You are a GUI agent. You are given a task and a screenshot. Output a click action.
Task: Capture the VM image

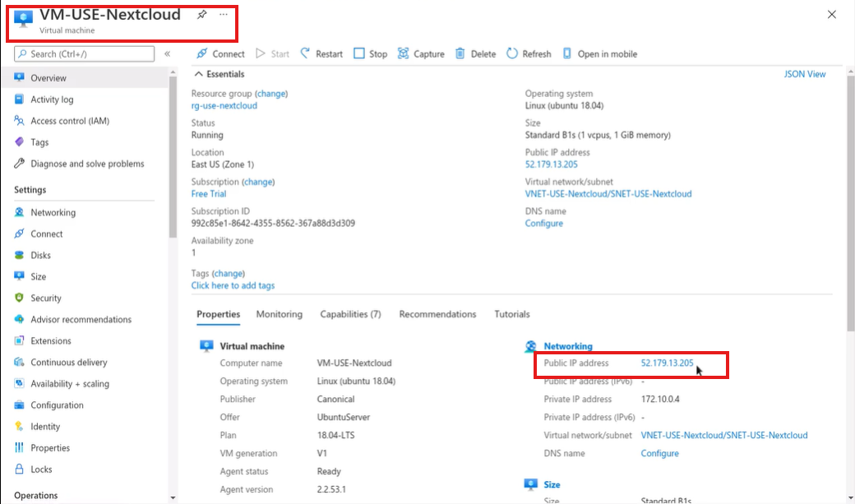[421, 54]
